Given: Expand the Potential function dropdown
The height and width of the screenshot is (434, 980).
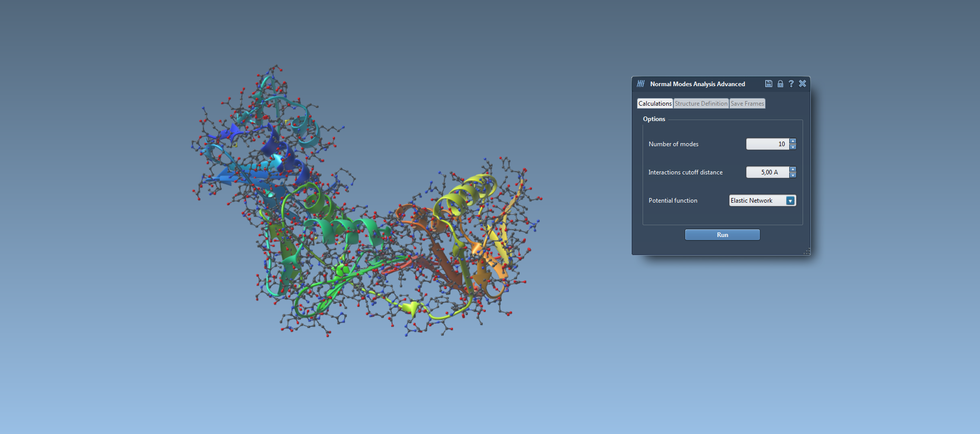Looking at the screenshot, I should (790, 201).
